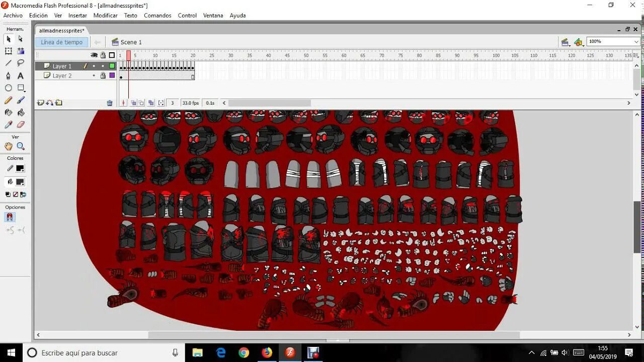Activate the Text tool
The height and width of the screenshot is (362, 644).
pos(21,75)
